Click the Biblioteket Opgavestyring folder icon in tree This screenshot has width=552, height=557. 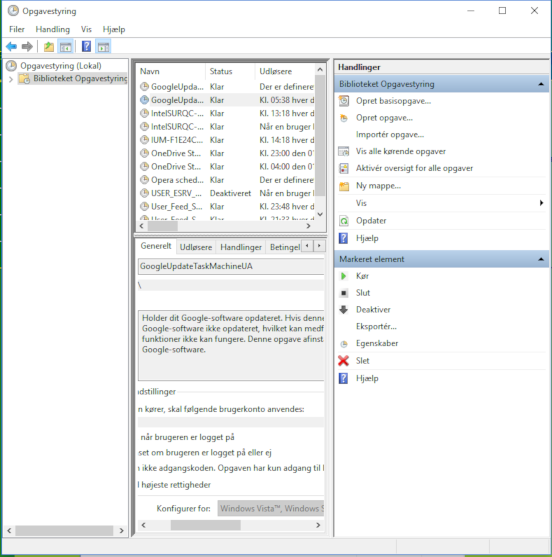[x=24, y=79]
